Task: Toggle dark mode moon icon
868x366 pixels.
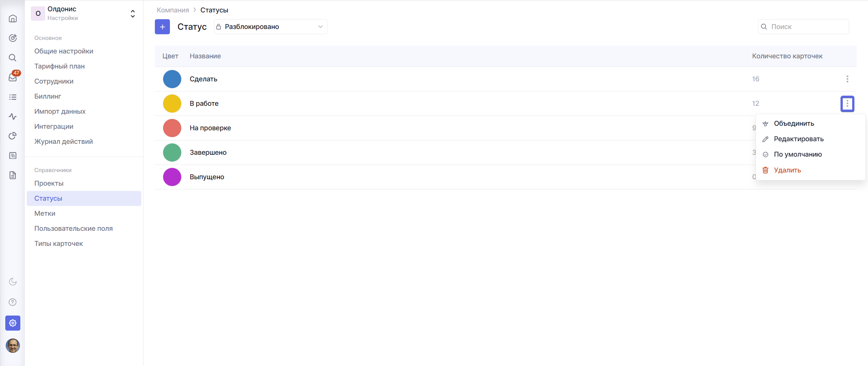Action: click(x=13, y=282)
